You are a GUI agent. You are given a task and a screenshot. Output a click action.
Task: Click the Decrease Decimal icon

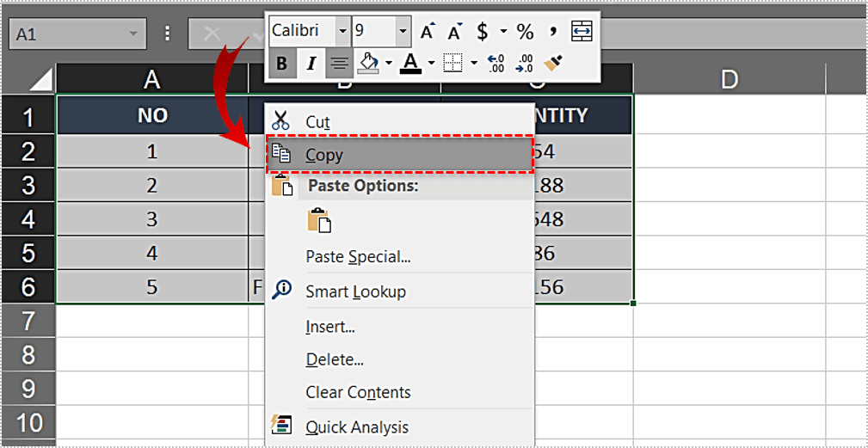pyautogui.click(x=525, y=63)
